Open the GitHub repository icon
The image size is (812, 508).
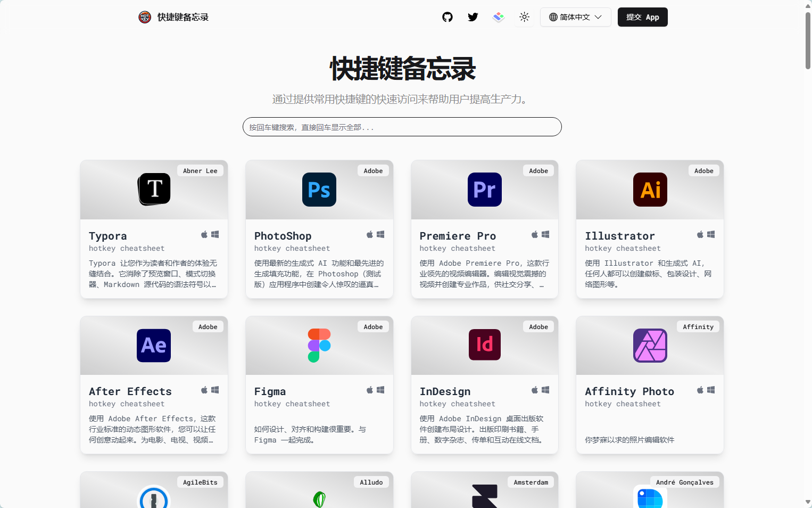click(x=448, y=17)
